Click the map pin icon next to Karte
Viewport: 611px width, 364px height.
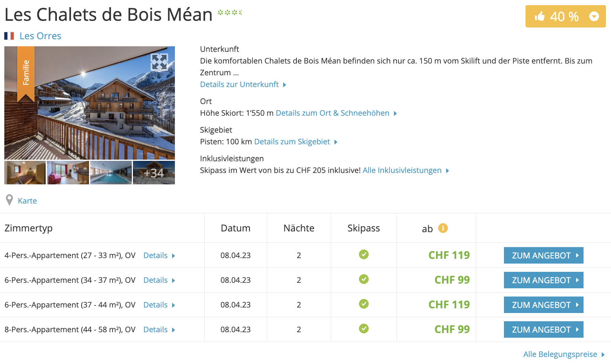point(9,200)
